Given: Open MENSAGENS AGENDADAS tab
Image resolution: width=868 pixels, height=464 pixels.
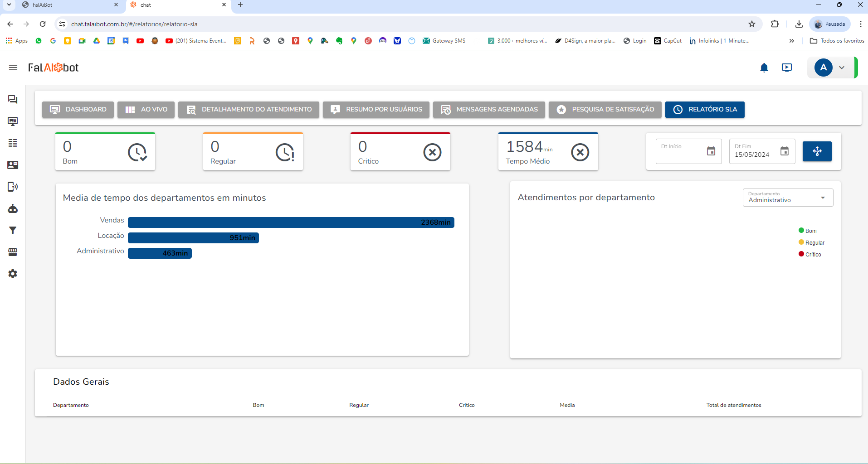Looking at the screenshot, I should (489, 109).
